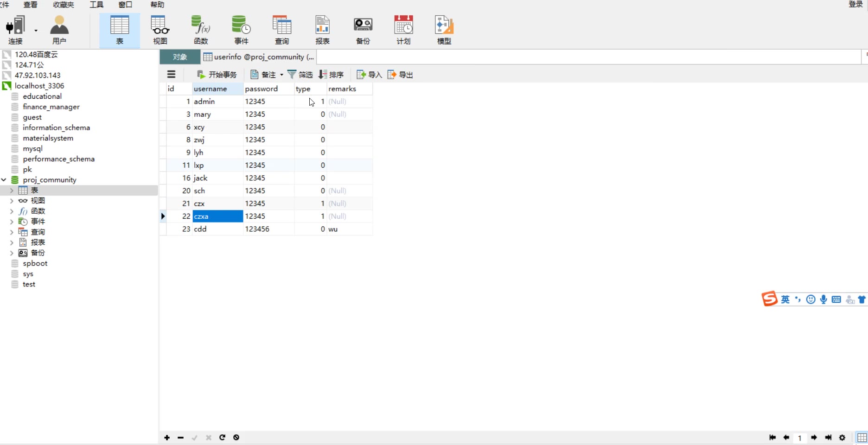Select the username cell 'admin'

pyautogui.click(x=218, y=102)
